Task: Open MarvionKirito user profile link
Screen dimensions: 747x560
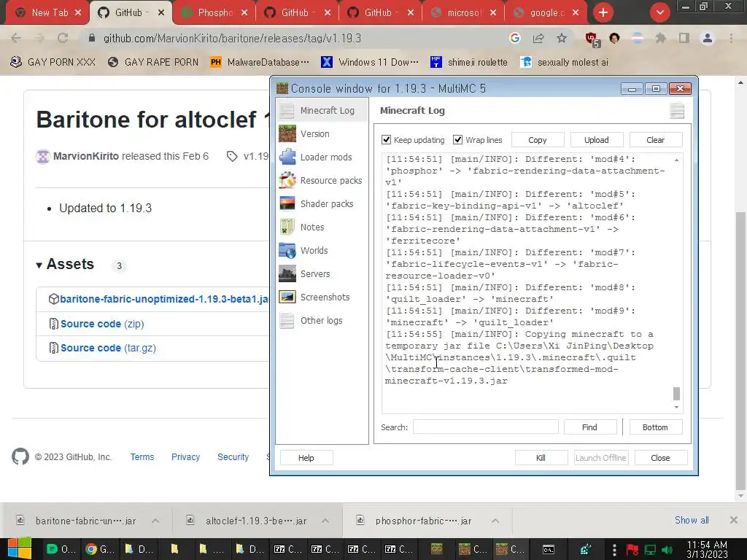Action: point(86,156)
